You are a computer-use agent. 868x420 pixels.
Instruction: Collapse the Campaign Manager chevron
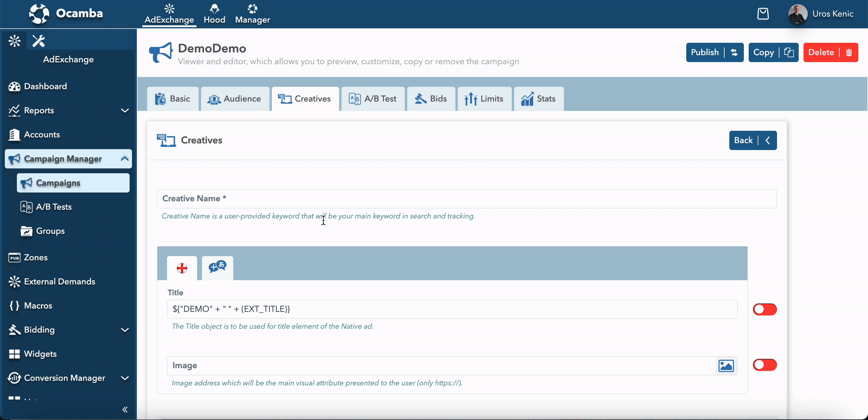[125, 159]
